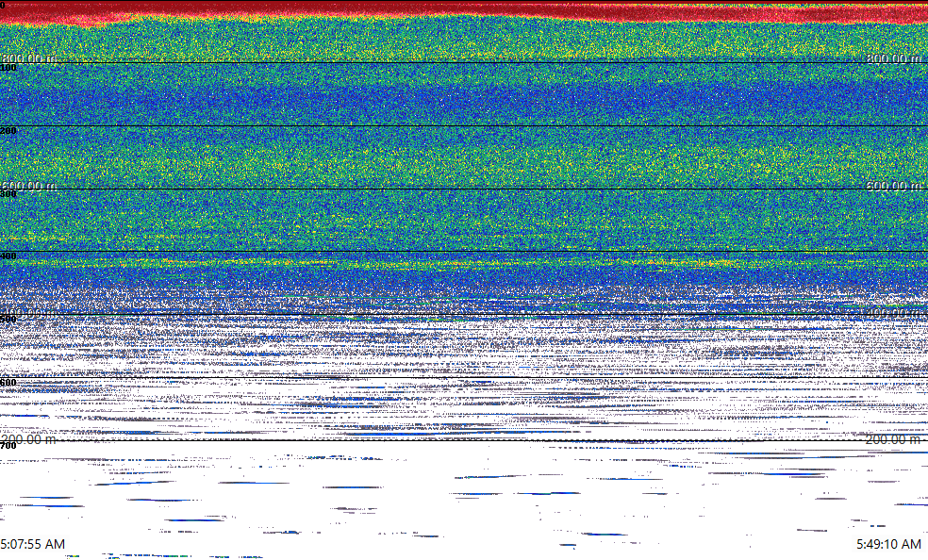The height and width of the screenshot is (560, 928).
Task: Click 200.00 m label above the 5:49:10 AM timestamp
Action: [893, 438]
